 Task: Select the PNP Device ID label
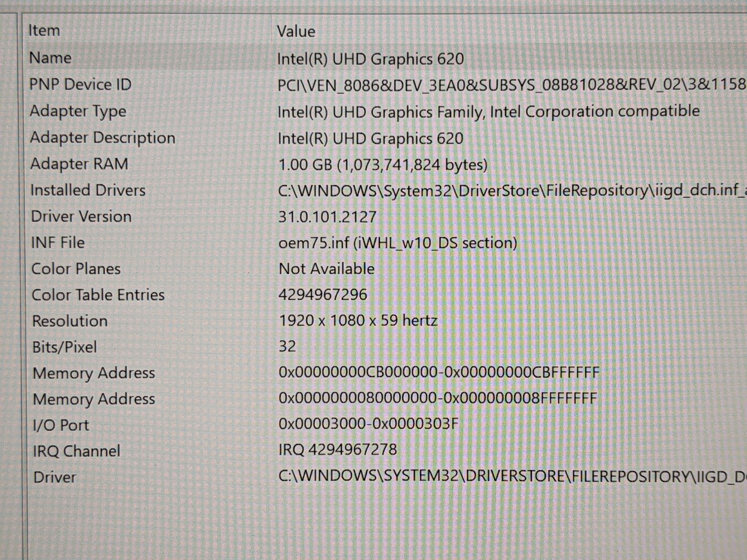click(x=80, y=84)
